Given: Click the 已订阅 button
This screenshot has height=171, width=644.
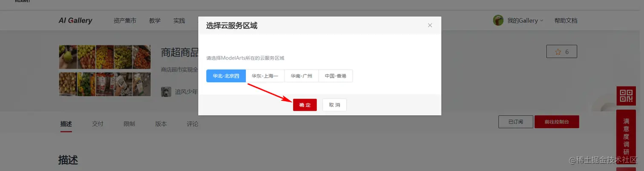Looking at the screenshot, I should pyautogui.click(x=515, y=122).
